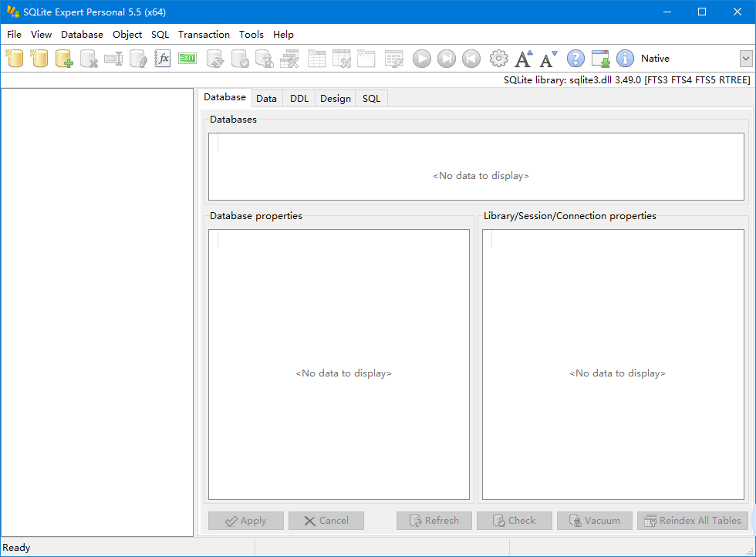The height and width of the screenshot is (557, 756).
Task: Click the check for updates download icon
Action: [x=600, y=59]
